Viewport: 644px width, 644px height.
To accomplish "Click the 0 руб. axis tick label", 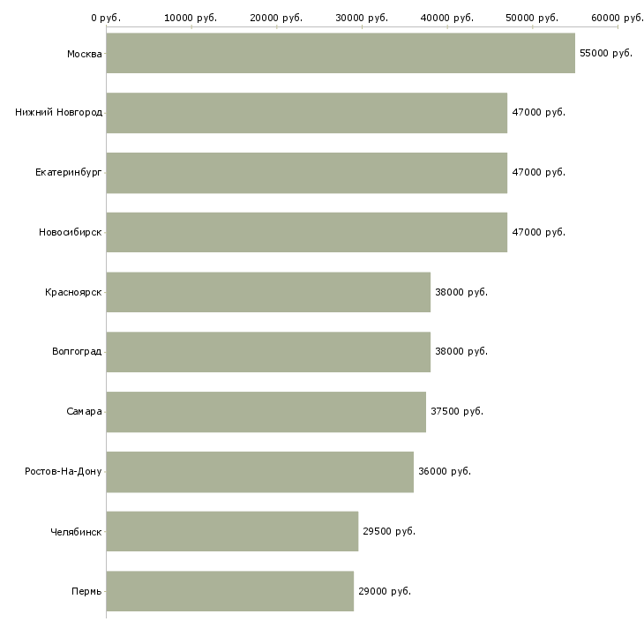I will click(106, 18).
